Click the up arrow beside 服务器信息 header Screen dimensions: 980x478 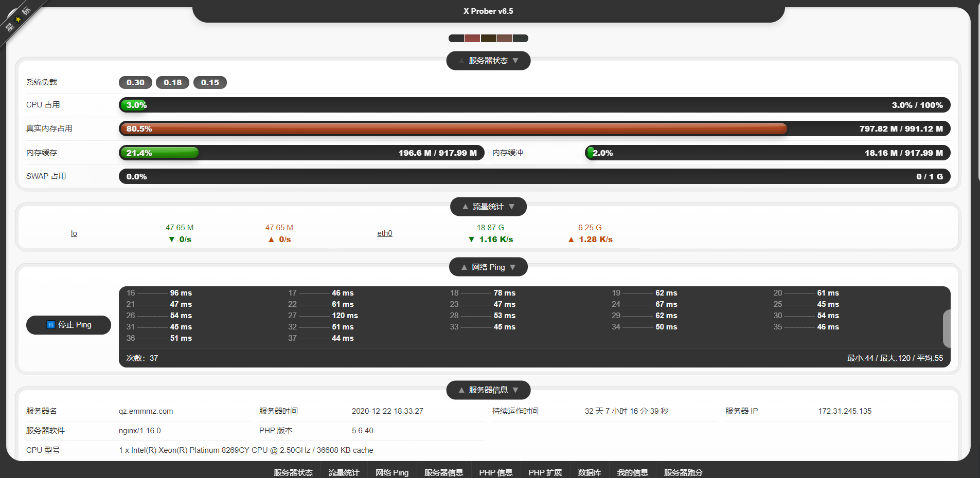click(461, 390)
